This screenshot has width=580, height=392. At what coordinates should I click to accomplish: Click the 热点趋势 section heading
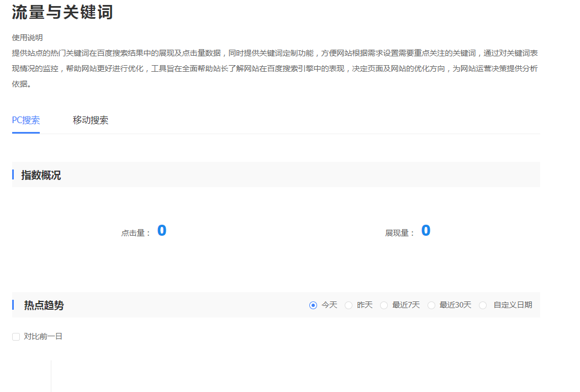[44, 305]
